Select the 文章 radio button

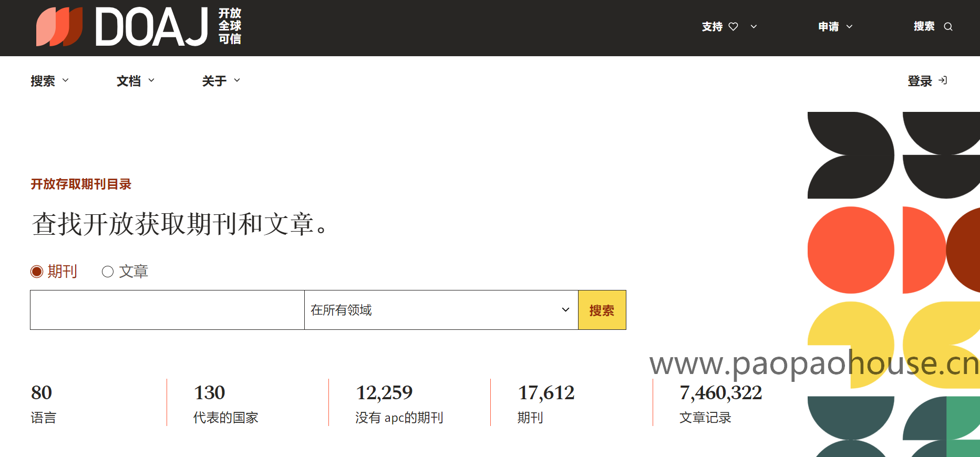pos(108,272)
